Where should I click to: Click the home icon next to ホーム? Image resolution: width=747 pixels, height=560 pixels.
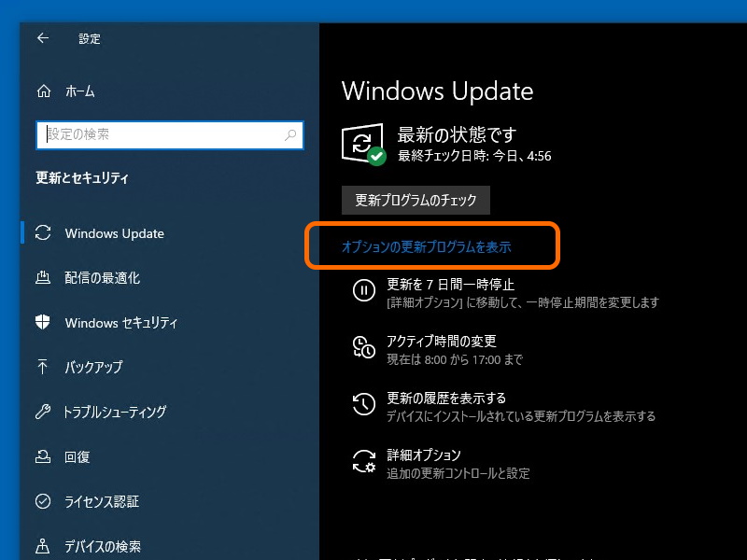click(x=44, y=91)
